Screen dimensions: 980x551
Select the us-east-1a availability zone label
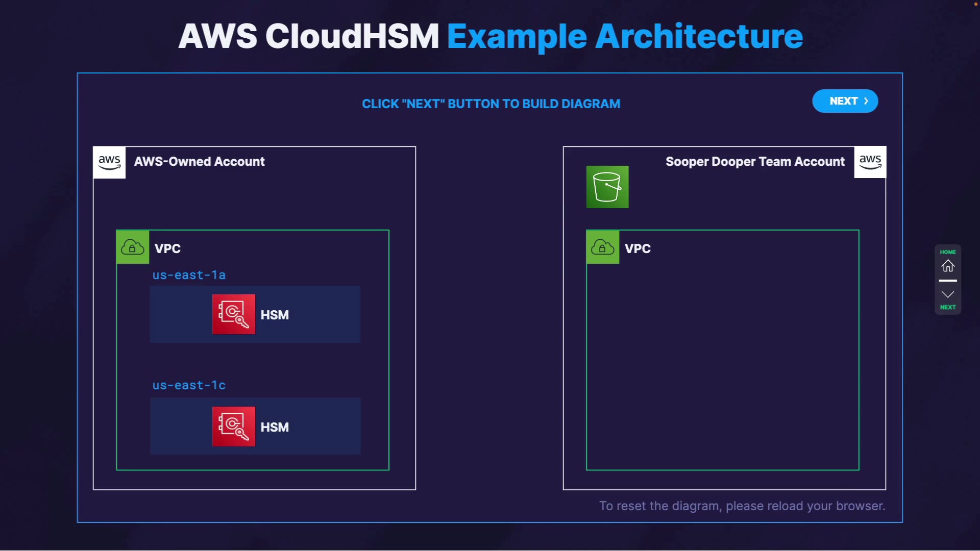coord(189,275)
